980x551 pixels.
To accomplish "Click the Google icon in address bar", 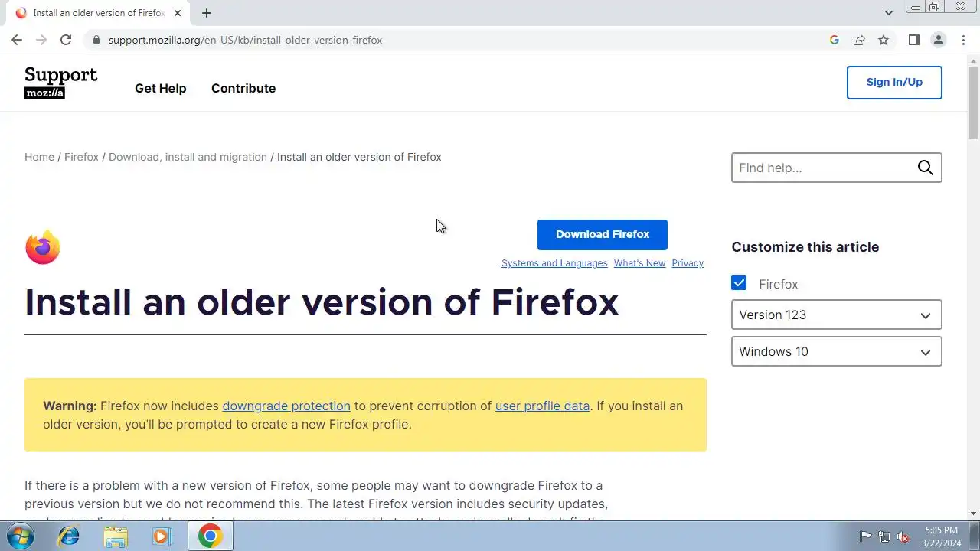I will [835, 40].
